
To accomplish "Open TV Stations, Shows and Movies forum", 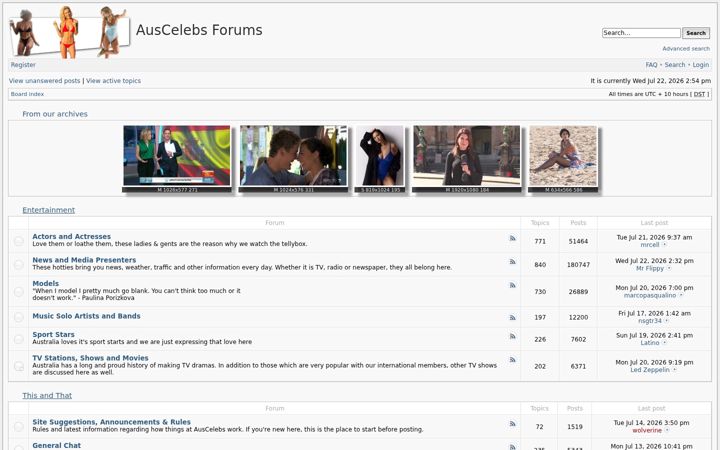I will coord(90,358).
